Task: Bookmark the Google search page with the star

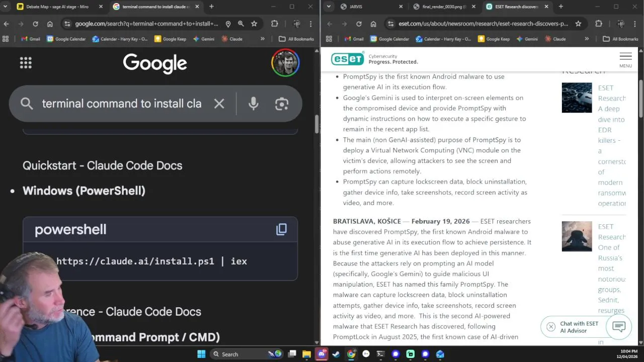Action: [254, 24]
